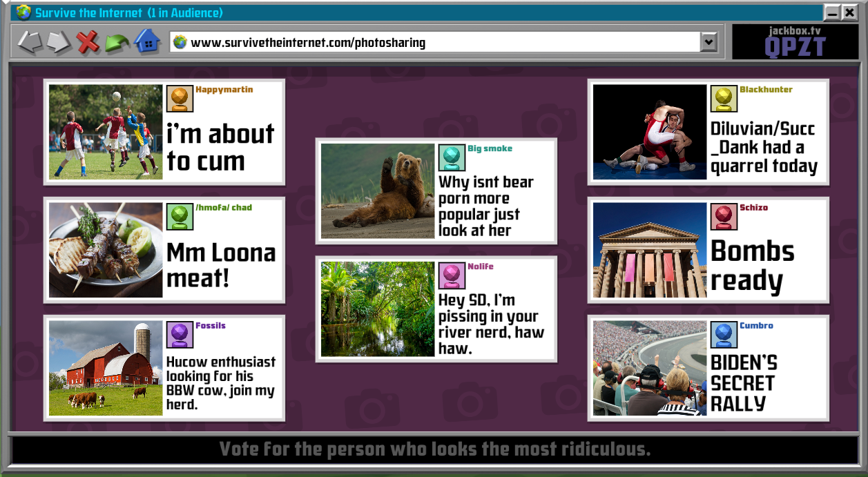Select Schizo's red avatar
This screenshot has width=868, height=477.
(724, 216)
